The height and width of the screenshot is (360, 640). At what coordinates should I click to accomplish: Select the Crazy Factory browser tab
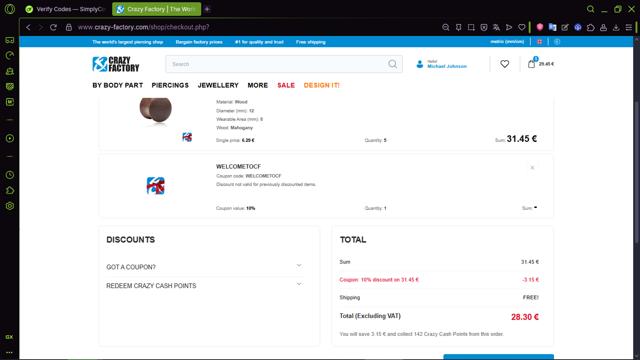[x=157, y=9]
